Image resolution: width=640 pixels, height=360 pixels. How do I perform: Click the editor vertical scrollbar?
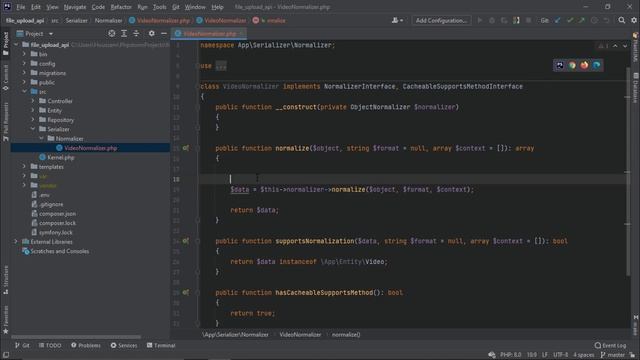pyautogui.click(x=628, y=171)
